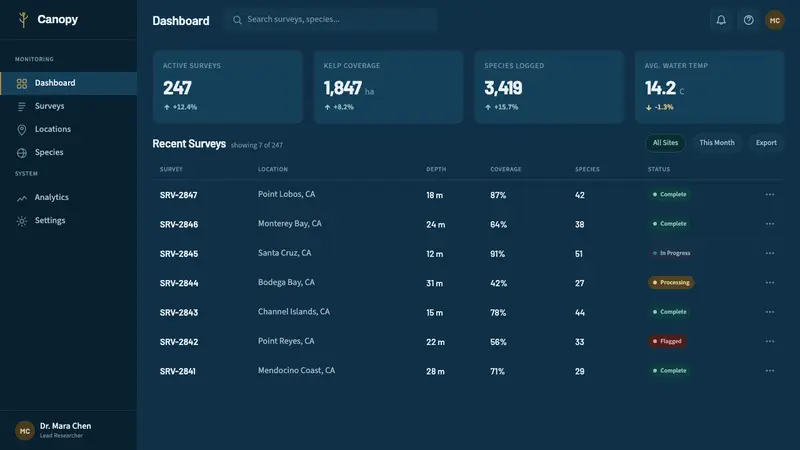Screen dimensions: 800x450
Task: Select the This Month filter
Action: pyautogui.click(x=717, y=143)
